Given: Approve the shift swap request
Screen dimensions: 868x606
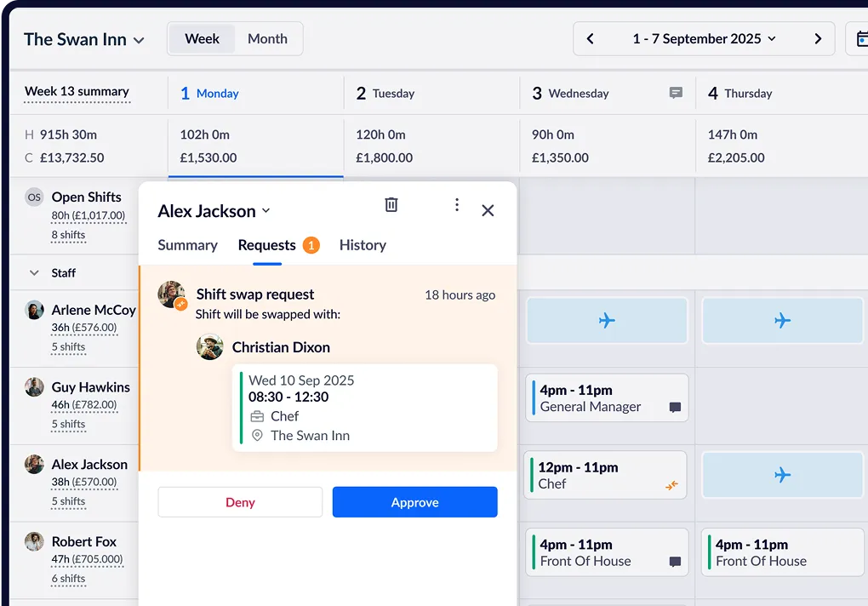Looking at the screenshot, I should 414,502.
